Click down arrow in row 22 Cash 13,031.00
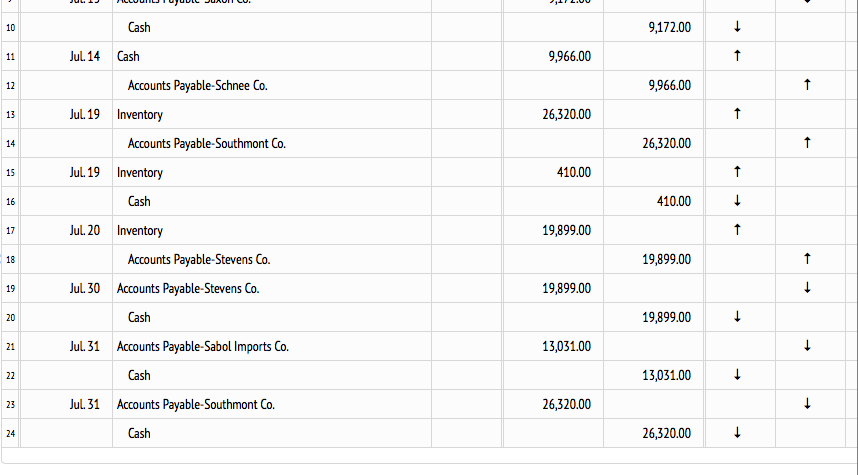This screenshot has height=475, width=858. [737, 375]
